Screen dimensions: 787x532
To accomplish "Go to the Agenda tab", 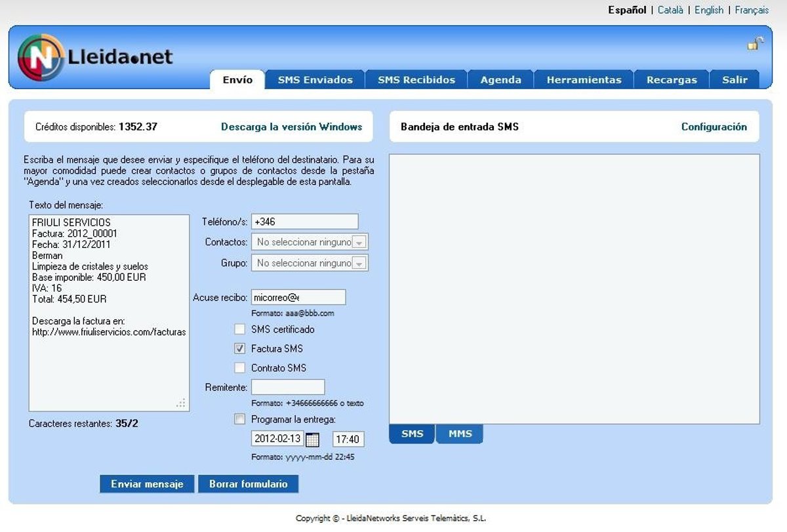I will (x=500, y=80).
